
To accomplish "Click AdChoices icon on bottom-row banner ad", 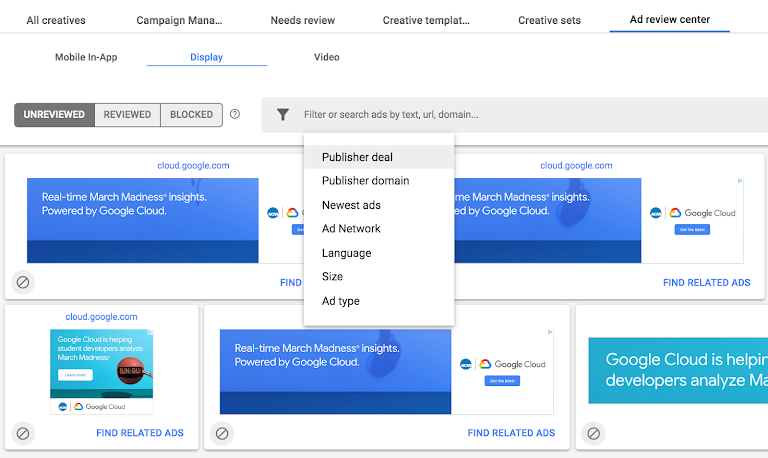I will click(550, 332).
